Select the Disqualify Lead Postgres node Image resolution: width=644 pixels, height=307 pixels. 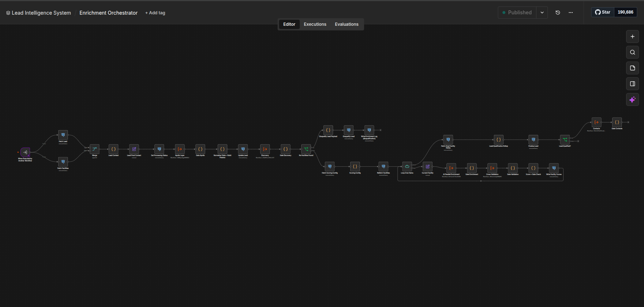[349, 130]
